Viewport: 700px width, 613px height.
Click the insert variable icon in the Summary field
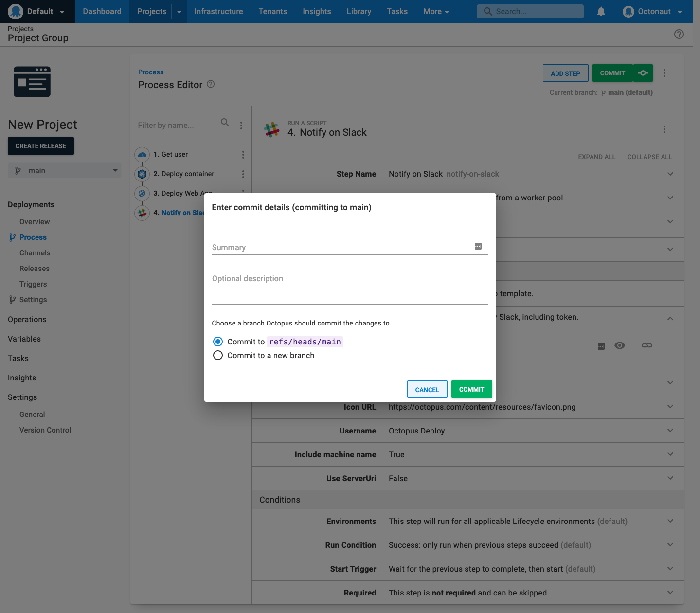click(478, 247)
